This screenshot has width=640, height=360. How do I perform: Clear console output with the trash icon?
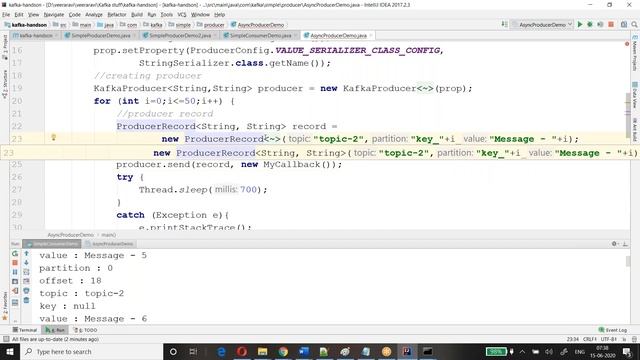26,300
